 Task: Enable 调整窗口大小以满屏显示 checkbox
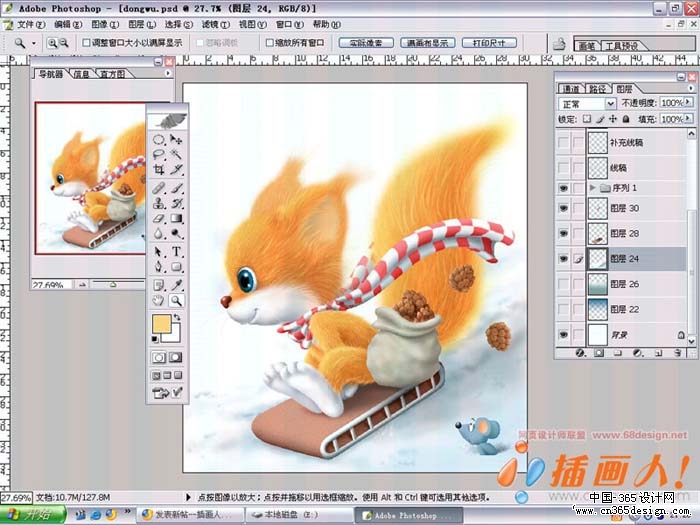[x=87, y=43]
